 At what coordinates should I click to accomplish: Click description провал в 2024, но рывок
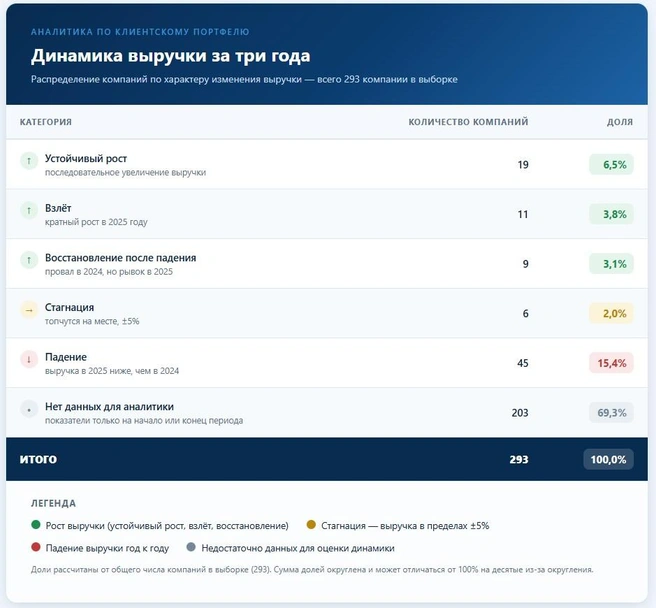coord(109,272)
